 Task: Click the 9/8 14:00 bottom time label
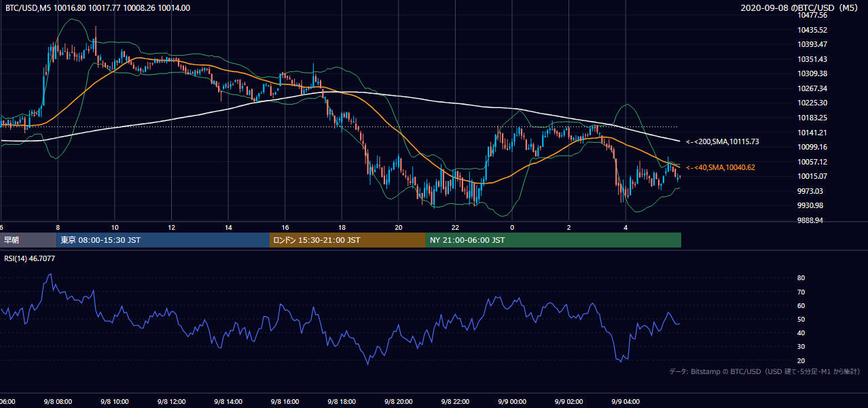click(x=228, y=401)
